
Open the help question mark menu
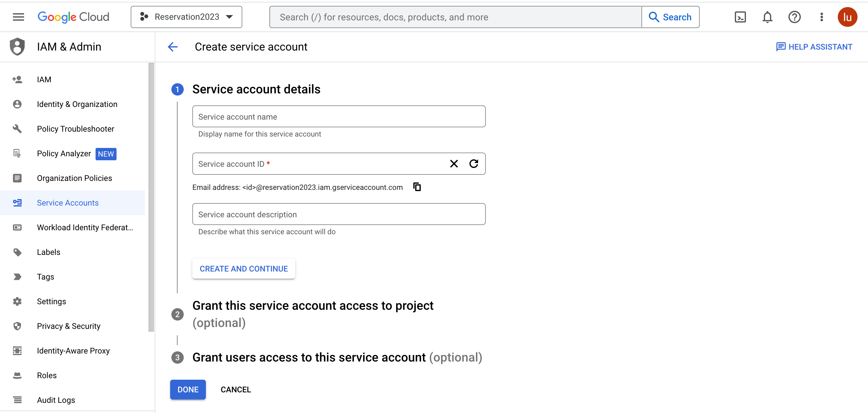[x=794, y=17]
